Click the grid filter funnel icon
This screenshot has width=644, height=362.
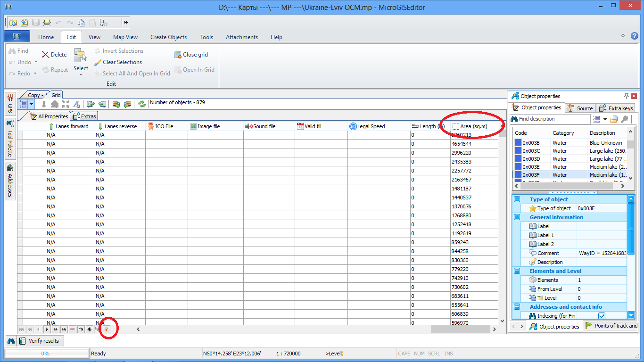(107, 329)
